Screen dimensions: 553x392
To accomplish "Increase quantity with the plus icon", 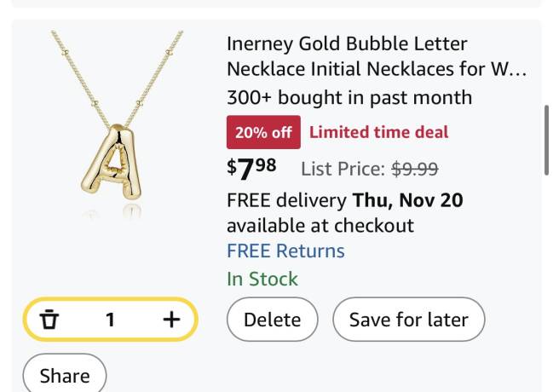I will [171, 320].
